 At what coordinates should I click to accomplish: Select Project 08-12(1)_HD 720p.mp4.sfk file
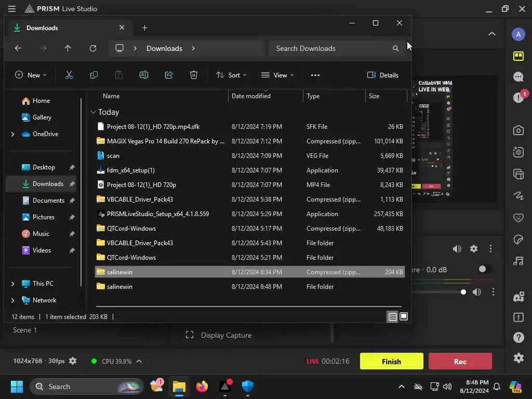(250, 127)
